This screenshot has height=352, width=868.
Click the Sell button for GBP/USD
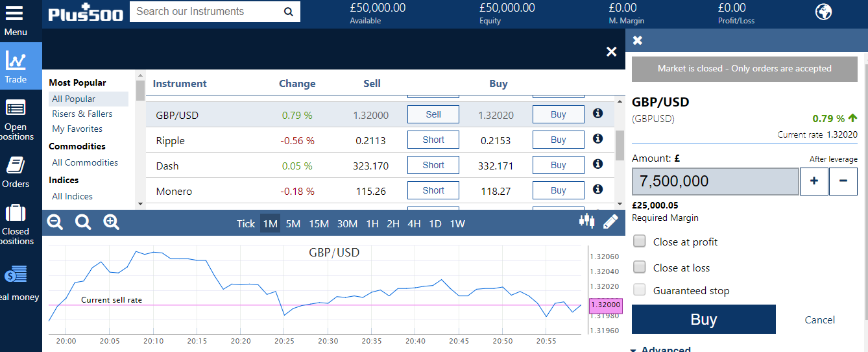pyautogui.click(x=433, y=114)
